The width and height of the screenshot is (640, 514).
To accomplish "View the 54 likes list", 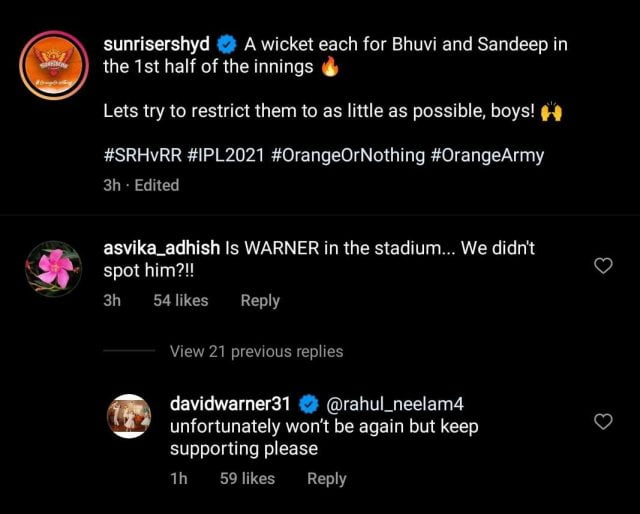I will click(x=181, y=300).
